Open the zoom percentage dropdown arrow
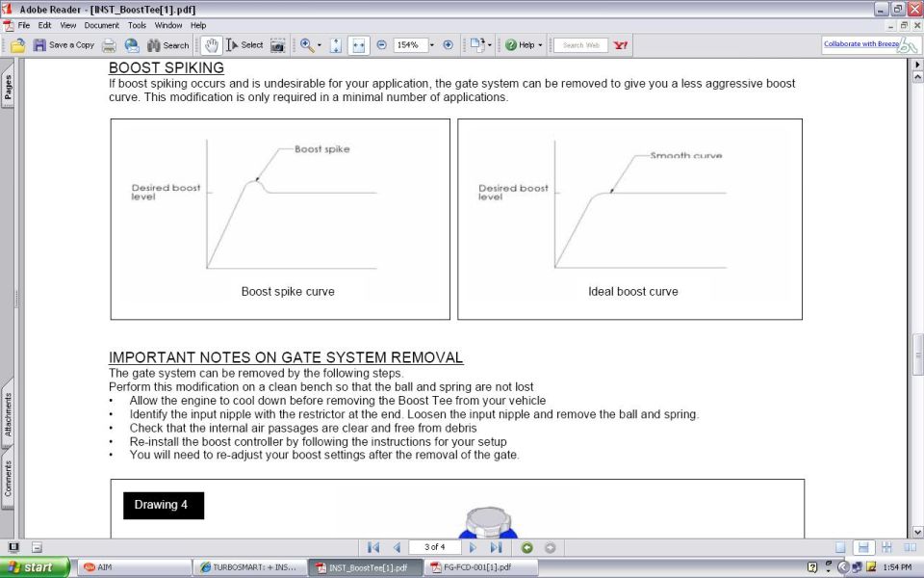Viewport: 924px width, 578px height. [432, 45]
